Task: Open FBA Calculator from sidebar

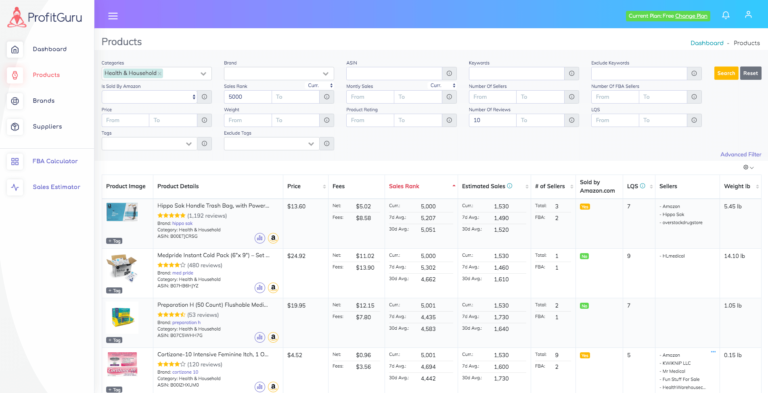Action: pyautogui.click(x=55, y=161)
